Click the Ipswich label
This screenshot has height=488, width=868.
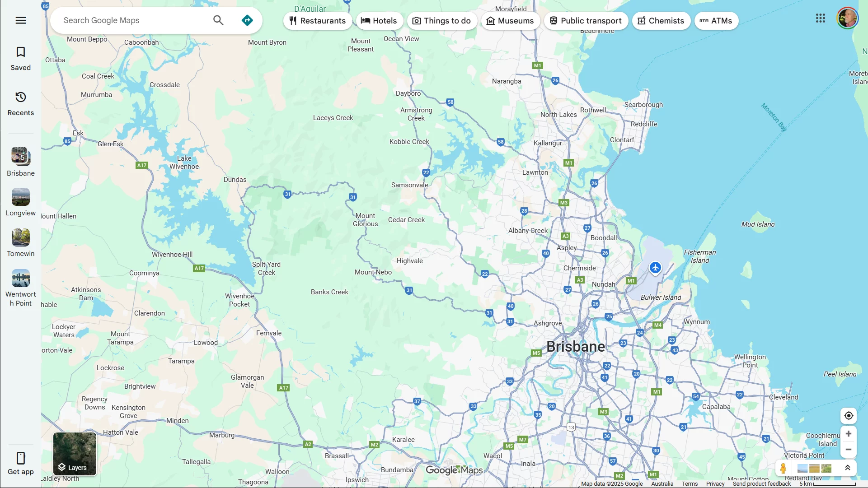(357, 480)
